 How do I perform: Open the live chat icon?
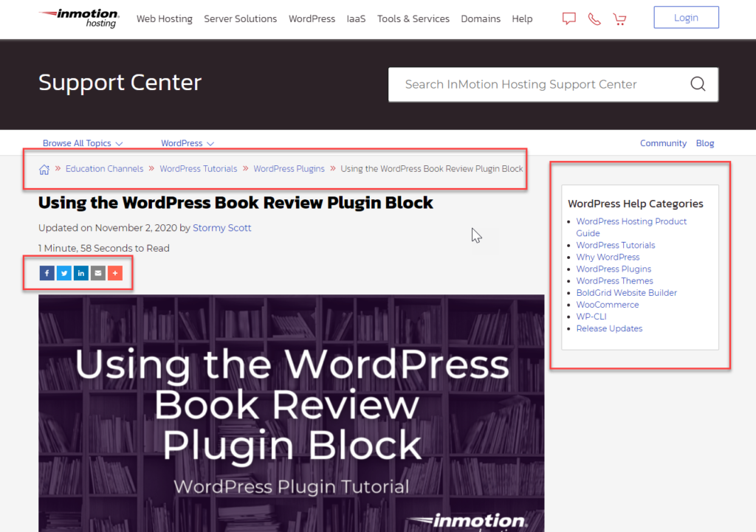pyautogui.click(x=569, y=18)
